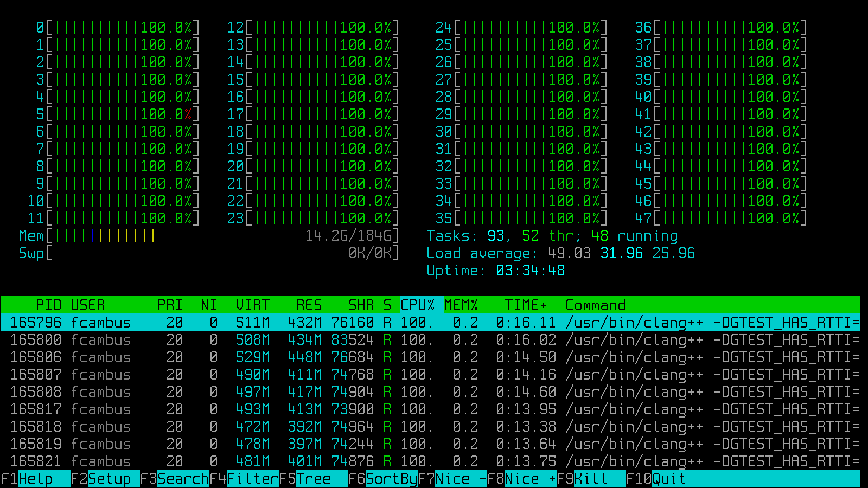Select the process row with PID 165819
The image size is (868, 488).
pyautogui.click(x=431, y=444)
